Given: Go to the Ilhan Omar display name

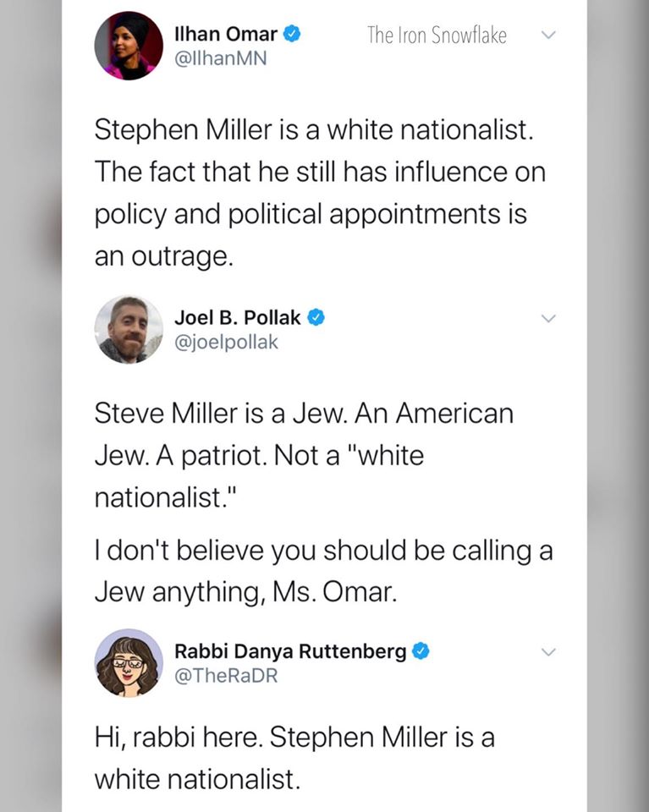Looking at the screenshot, I should (x=226, y=35).
